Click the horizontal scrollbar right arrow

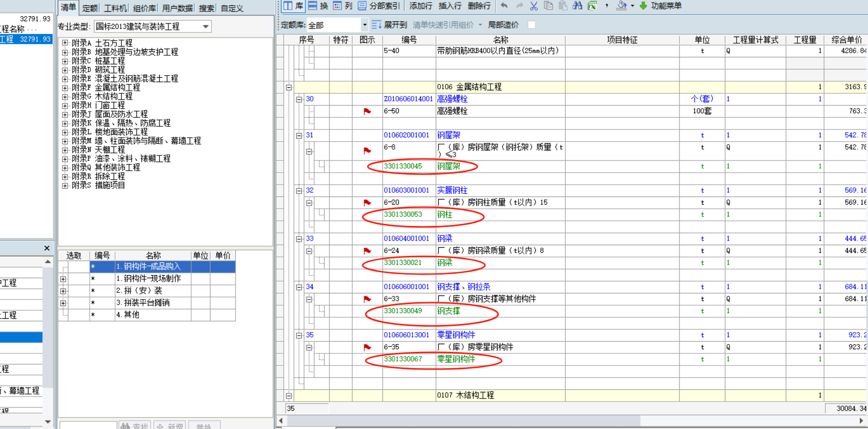(x=861, y=421)
